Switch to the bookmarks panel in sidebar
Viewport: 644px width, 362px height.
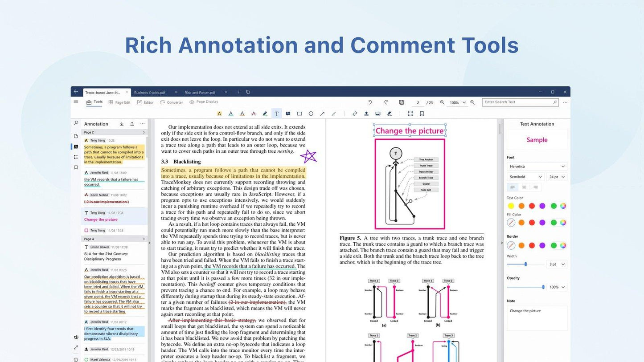[x=76, y=167]
